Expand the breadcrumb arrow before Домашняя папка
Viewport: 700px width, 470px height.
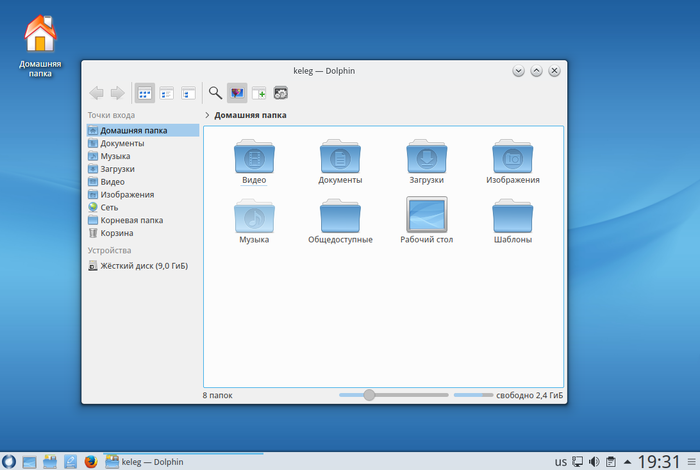pyautogui.click(x=207, y=115)
